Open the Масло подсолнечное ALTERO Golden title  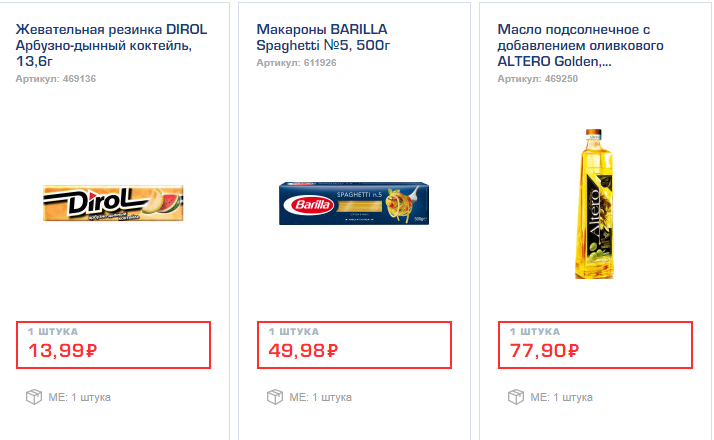[x=580, y=45]
